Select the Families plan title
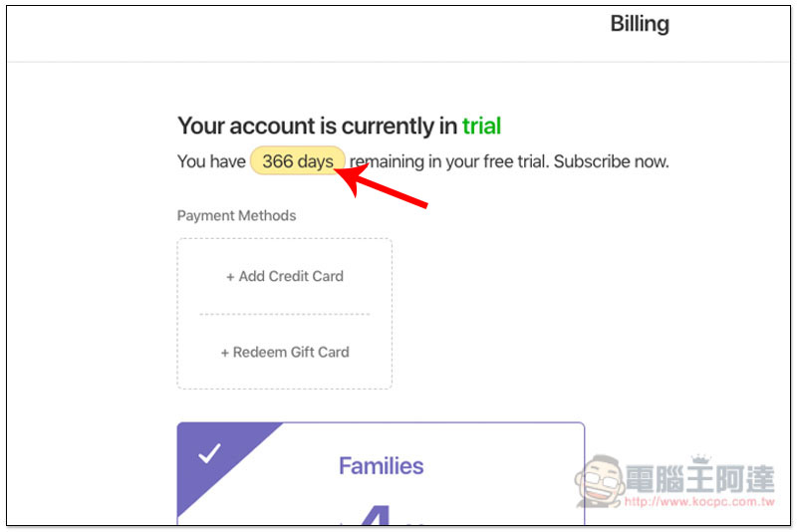This screenshot has height=532, width=797. click(382, 466)
